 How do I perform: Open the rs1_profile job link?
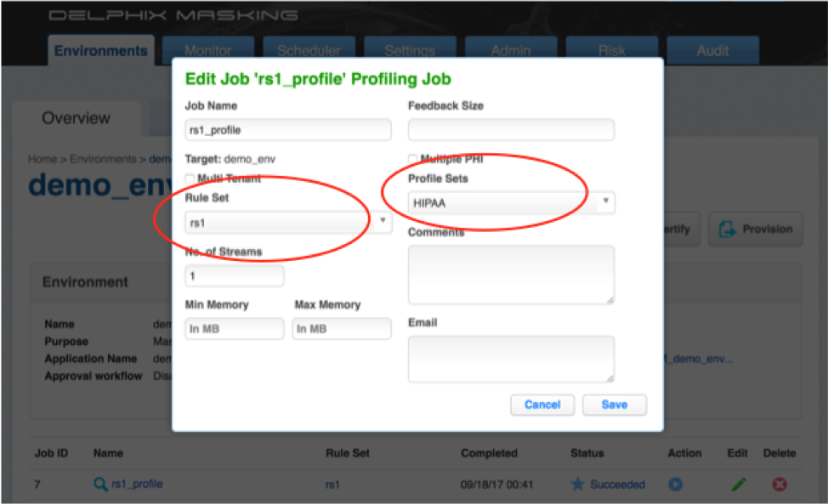point(136,484)
